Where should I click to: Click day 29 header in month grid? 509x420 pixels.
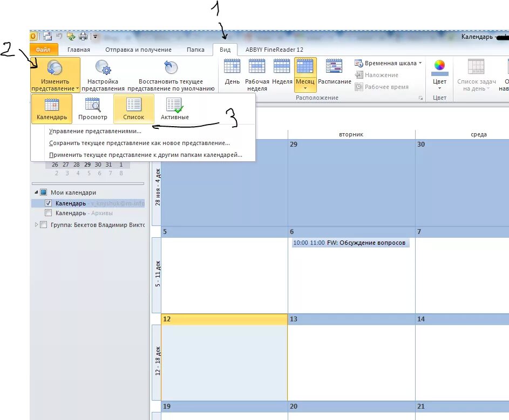coord(351,144)
